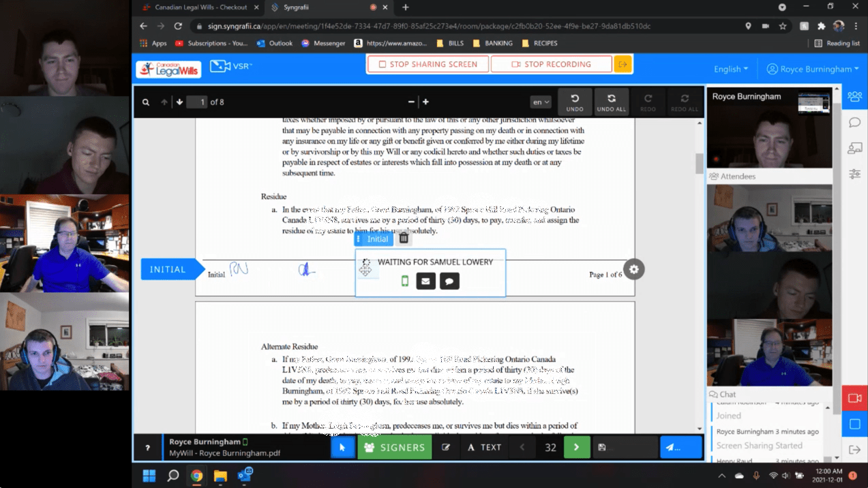
Task: Click the UNDO ALL button
Action: click(611, 102)
